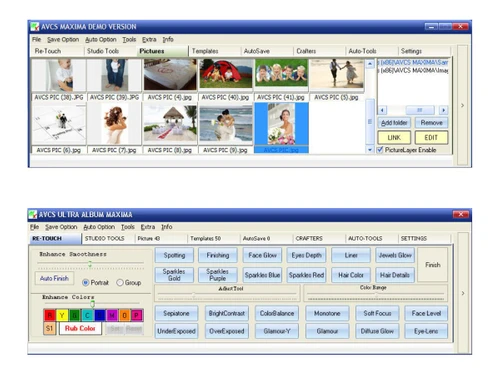
Task: Apply the Sepiatone filter
Action: click(176, 313)
